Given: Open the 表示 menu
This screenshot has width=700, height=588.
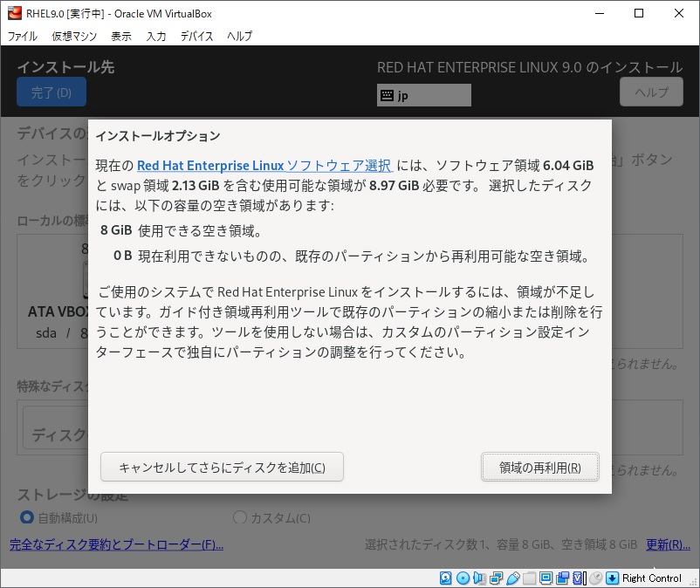Looking at the screenshot, I should (x=121, y=36).
